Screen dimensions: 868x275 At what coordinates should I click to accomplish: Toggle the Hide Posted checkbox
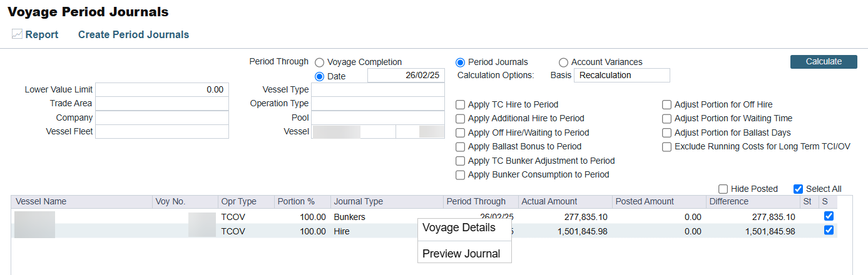click(723, 189)
